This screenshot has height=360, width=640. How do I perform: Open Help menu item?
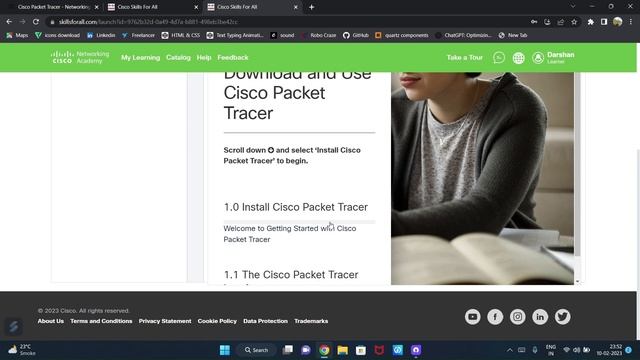coord(204,58)
